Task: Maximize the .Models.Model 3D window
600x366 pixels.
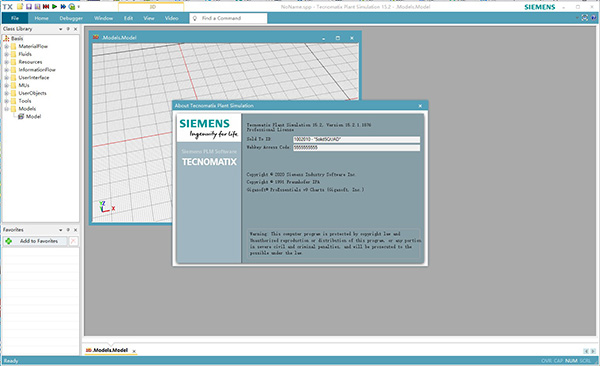Action: pos(338,38)
